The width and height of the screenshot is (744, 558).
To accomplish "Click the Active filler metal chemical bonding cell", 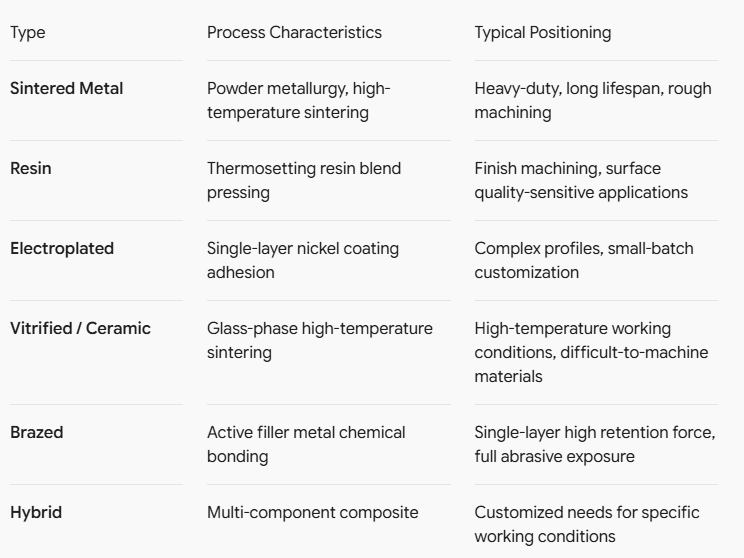I will point(306,445).
